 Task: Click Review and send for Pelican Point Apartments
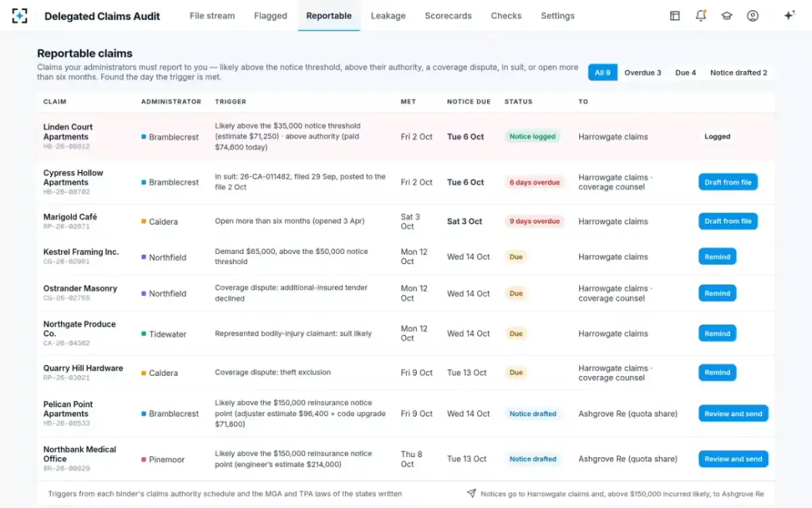tap(734, 413)
